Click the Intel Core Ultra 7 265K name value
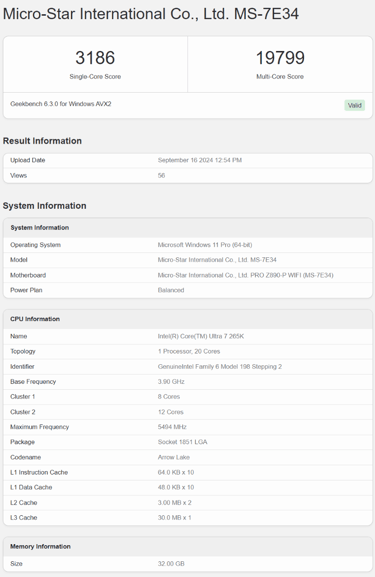This screenshot has height=577, width=375. [x=201, y=336]
